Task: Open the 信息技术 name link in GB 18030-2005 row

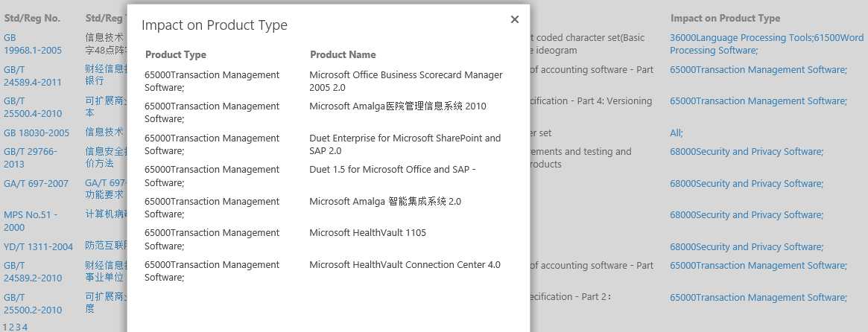Action: (104, 133)
